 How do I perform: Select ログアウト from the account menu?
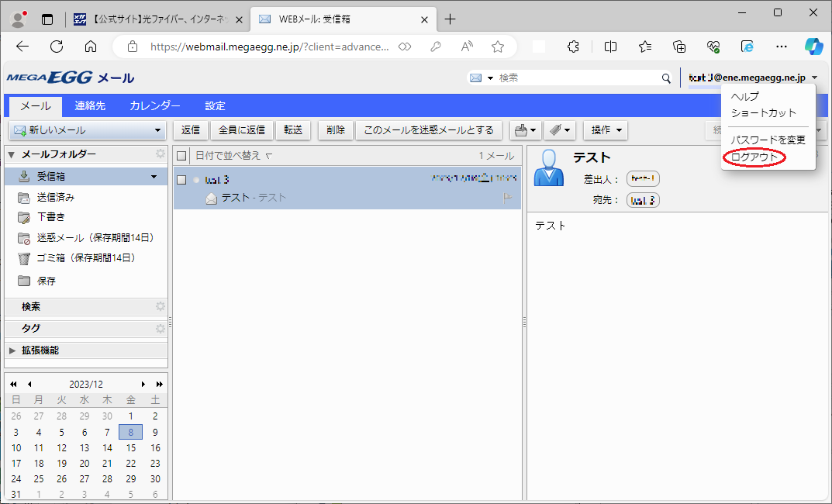753,157
